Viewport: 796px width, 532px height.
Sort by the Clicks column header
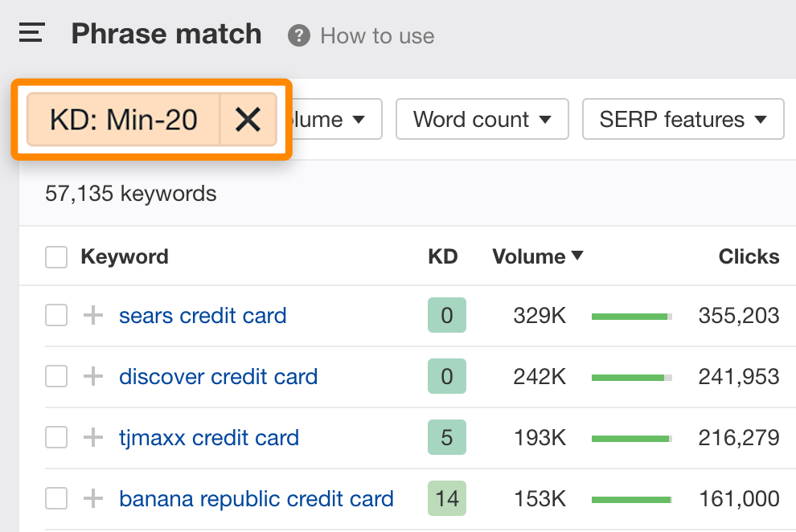click(x=749, y=257)
